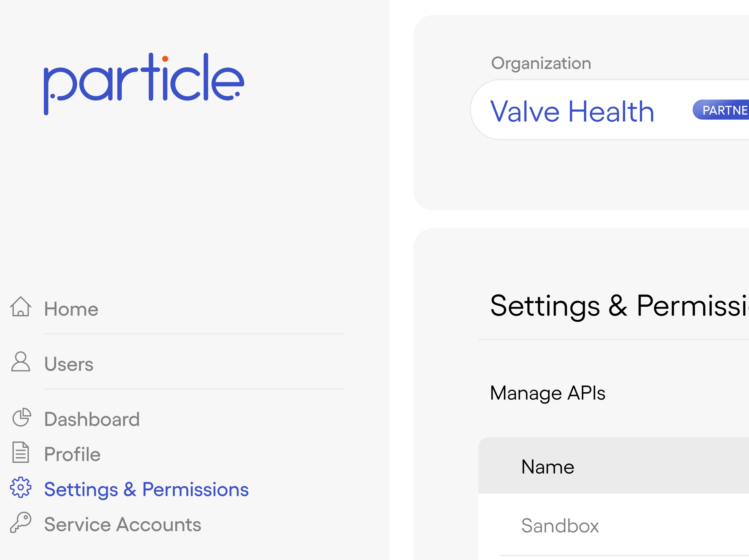Click the Organization field label
The height and width of the screenshot is (560, 749).
[x=541, y=63]
